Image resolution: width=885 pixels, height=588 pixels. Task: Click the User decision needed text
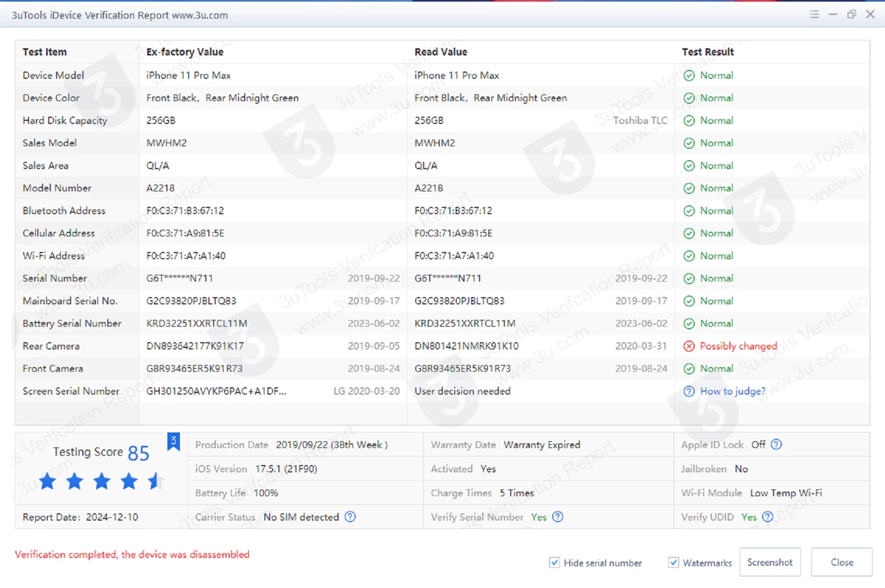point(462,391)
